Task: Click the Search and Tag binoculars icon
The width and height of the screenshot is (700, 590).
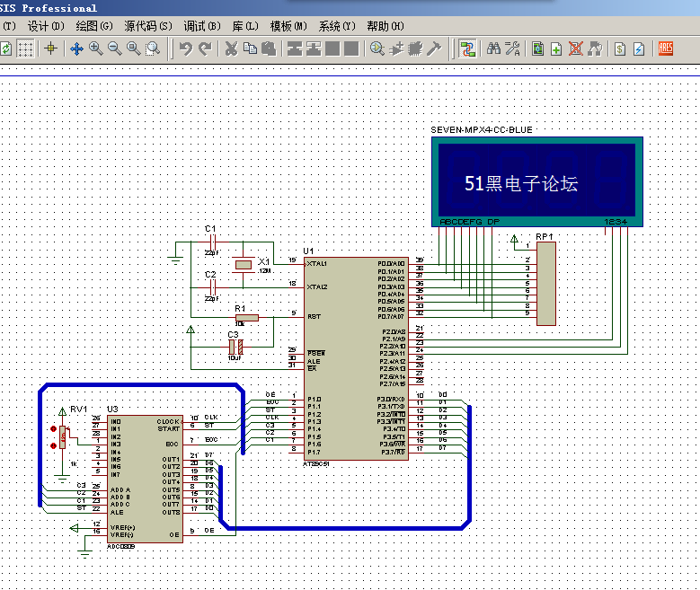Action: (x=493, y=48)
